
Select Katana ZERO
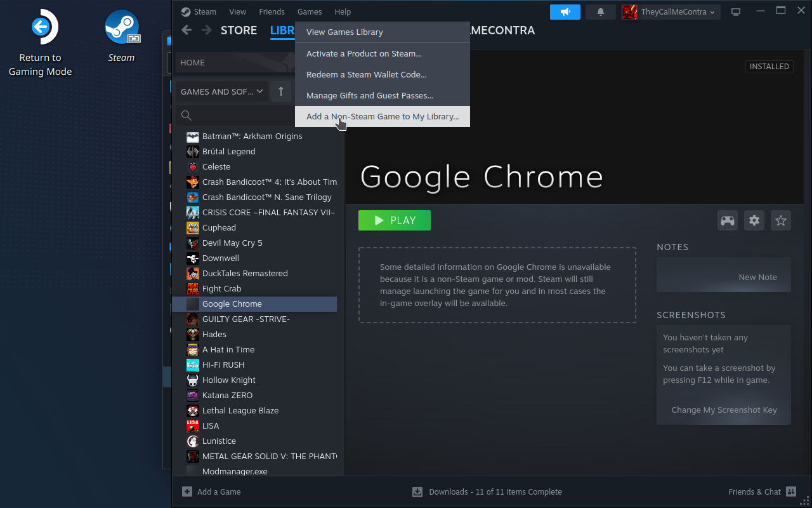pos(254,395)
